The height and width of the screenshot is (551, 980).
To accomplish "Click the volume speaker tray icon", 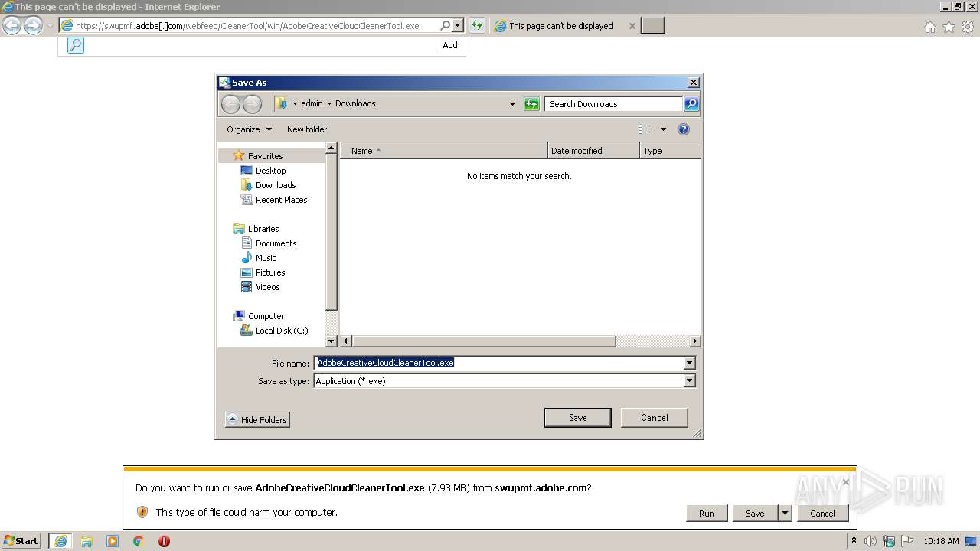I will [871, 541].
